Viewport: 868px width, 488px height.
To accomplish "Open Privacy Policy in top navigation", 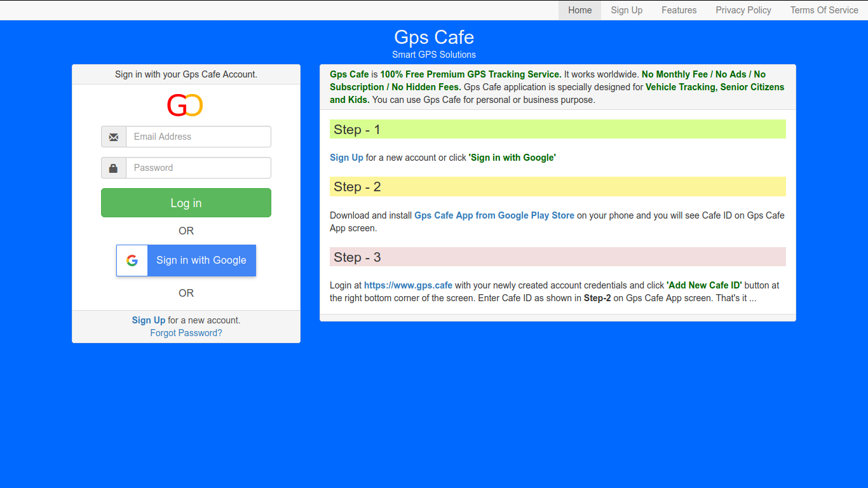I will [743, 10].
